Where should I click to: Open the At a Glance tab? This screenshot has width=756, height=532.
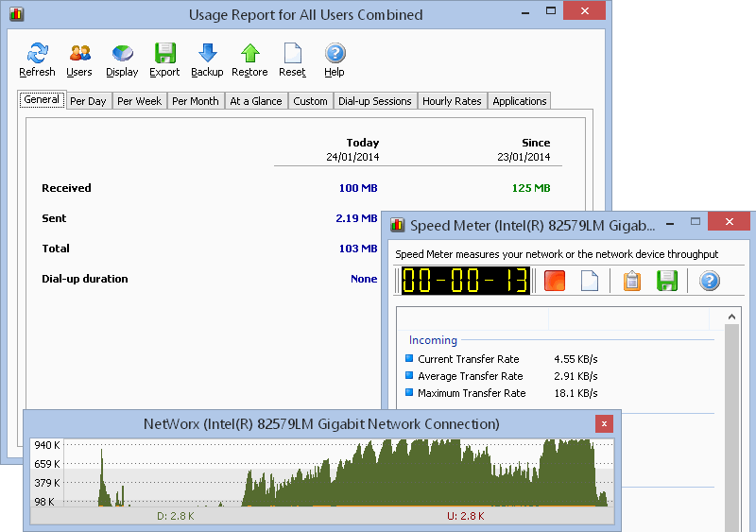[x=256, y=101]
